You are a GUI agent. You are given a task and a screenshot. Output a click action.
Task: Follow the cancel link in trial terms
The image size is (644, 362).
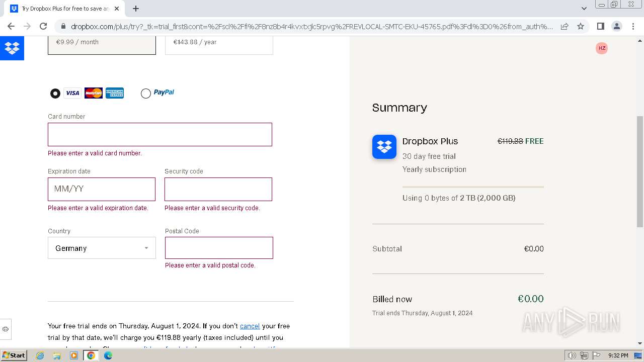pos(250,326)
